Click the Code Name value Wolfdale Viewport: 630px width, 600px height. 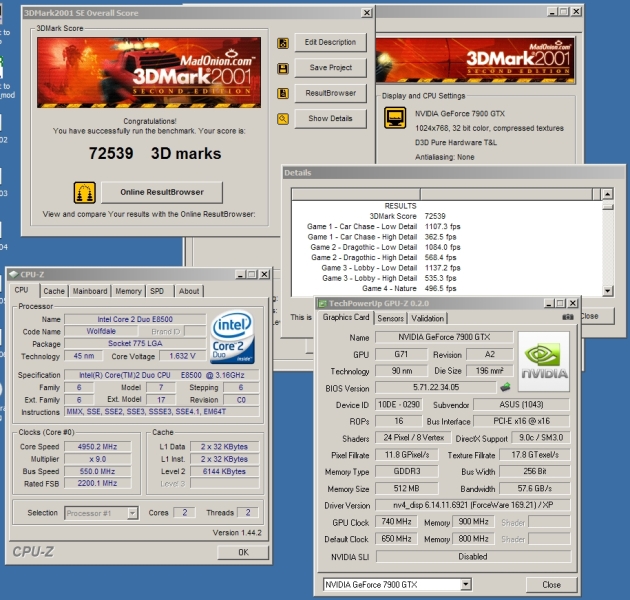click(101, 331)
